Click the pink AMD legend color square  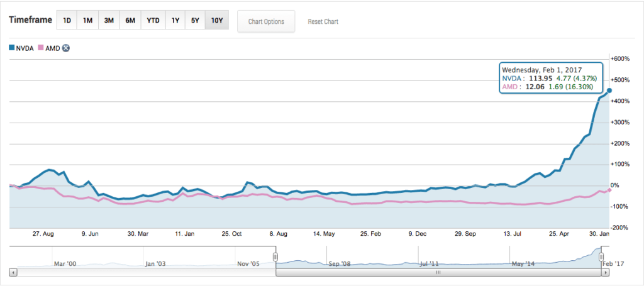42,48
